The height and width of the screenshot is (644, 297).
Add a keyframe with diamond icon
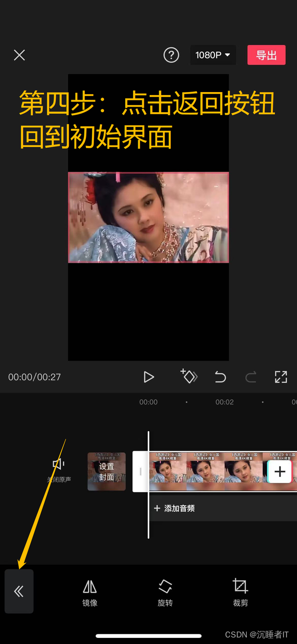pos(189,376)
